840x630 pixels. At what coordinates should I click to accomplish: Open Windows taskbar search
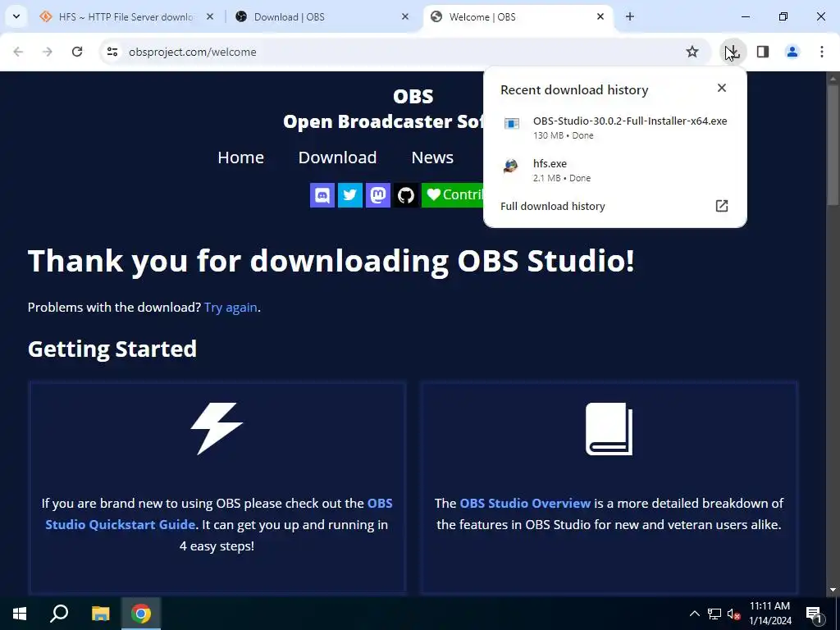[x=59, y=614]
